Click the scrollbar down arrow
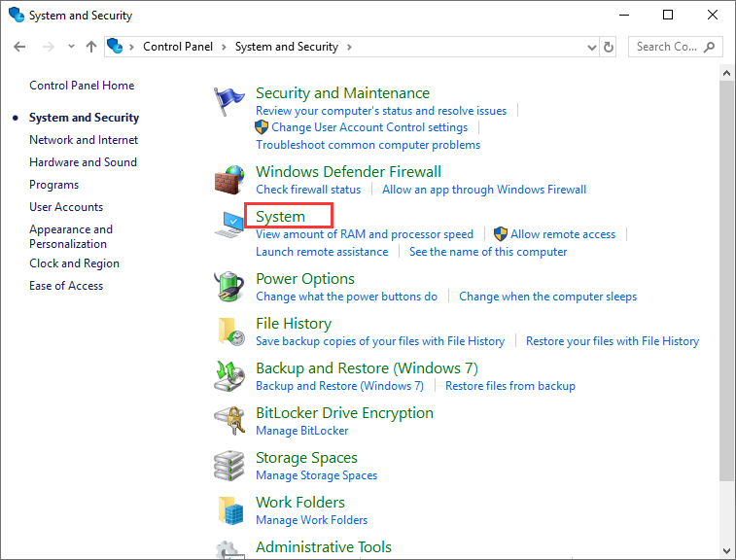 tap(726, 551)
